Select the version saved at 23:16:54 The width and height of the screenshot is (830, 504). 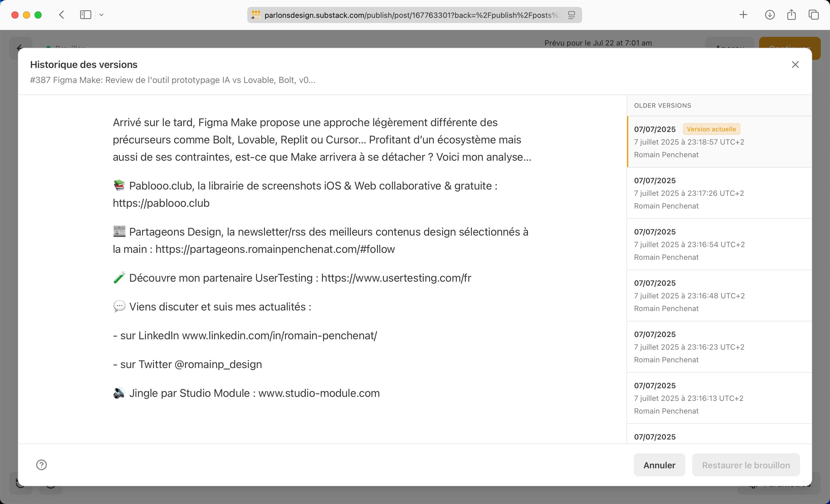tap(719, 245)
